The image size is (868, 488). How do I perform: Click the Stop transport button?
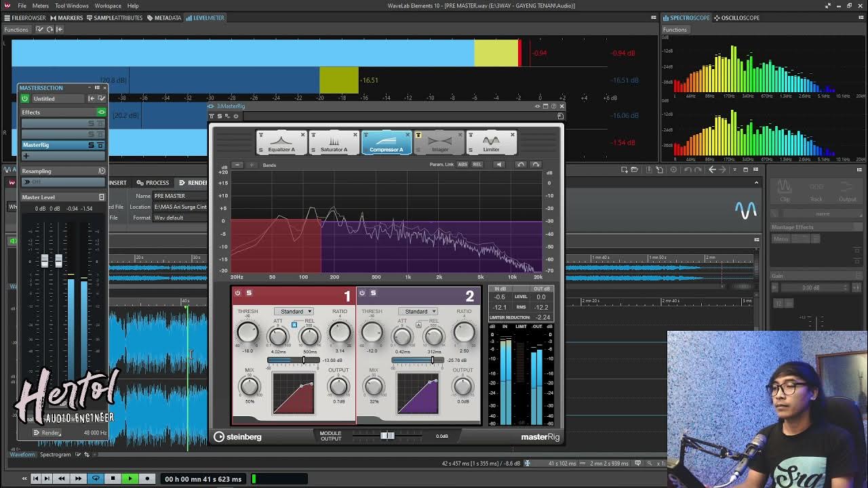click(x=113, y=479)
